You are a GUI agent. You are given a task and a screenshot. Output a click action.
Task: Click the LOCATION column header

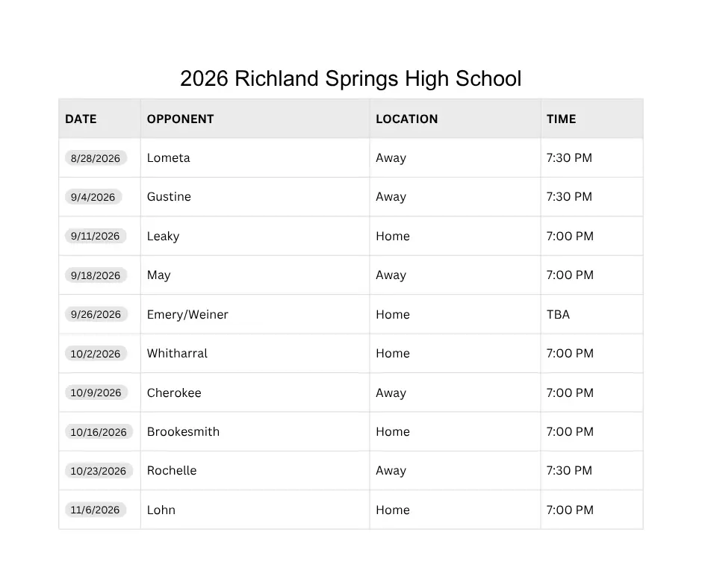click(x=406, y=119)
